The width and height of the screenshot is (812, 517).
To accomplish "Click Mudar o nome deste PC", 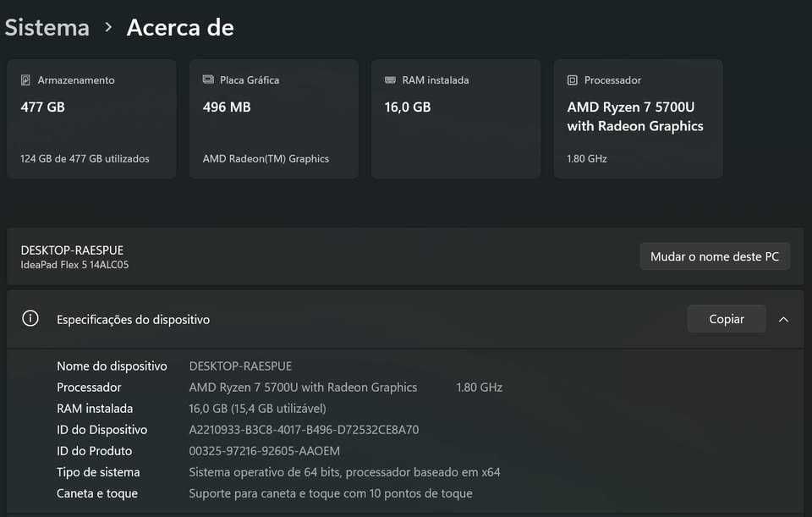I will click(715, 256).
